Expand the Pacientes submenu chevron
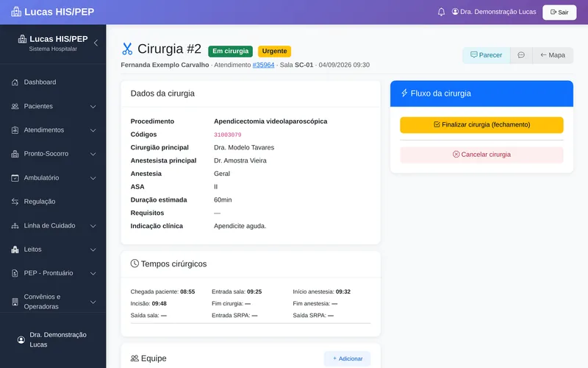The image size is (588, 368). pos(93,107)
